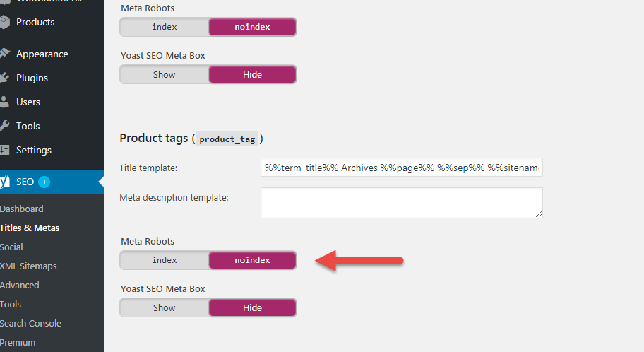Image resolution: width=644 pixels, height=352 pixels.
Task: Click the Settings sliders icon
Action: [4, 150]
